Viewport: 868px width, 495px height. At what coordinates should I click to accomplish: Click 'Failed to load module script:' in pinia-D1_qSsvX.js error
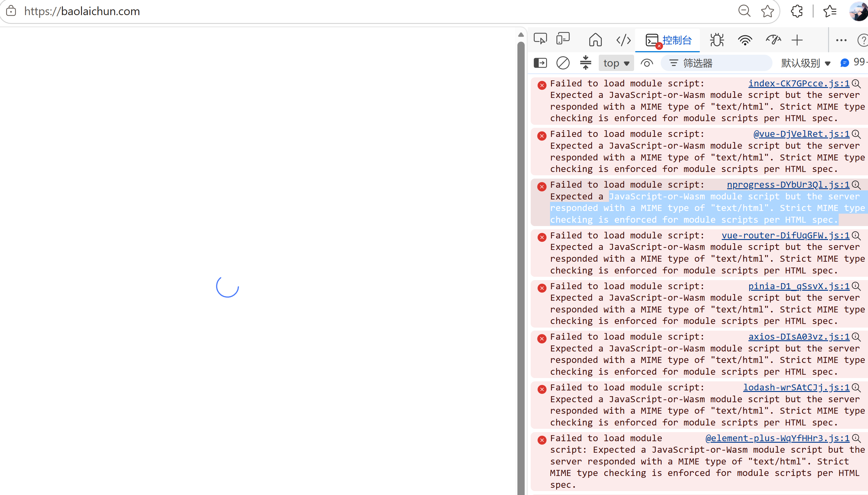(627, 286)
